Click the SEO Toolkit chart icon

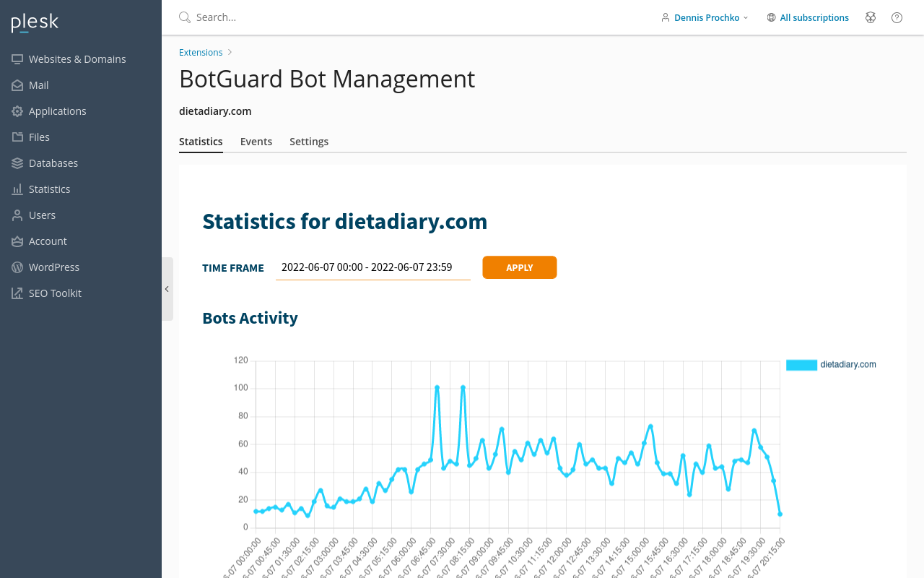point(17,293)
